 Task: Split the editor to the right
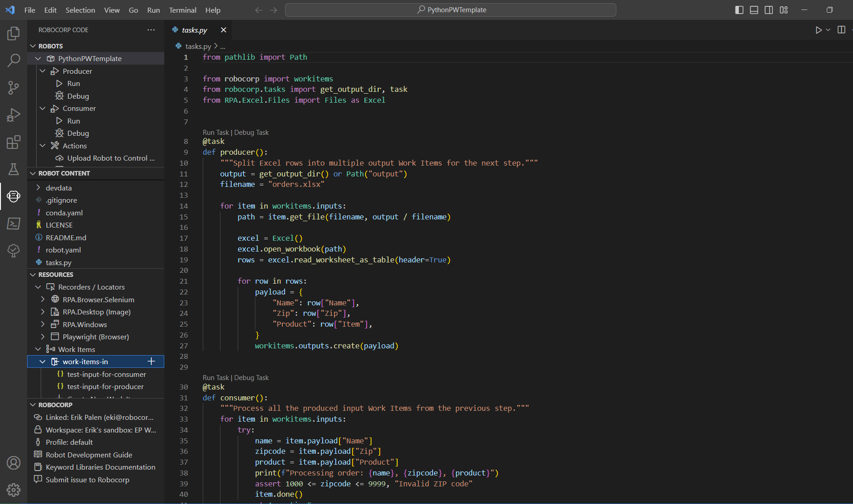[841, 30]
